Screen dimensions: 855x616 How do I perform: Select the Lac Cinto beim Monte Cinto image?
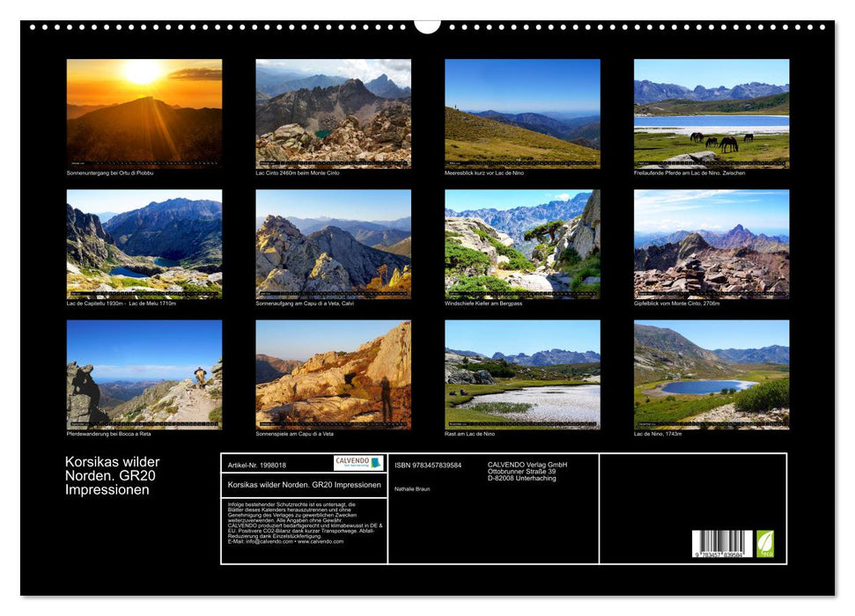(x=332, y=110)
